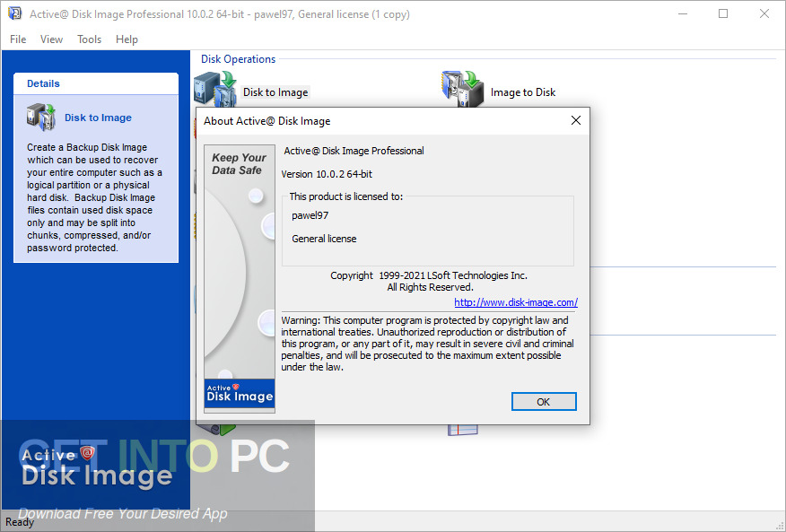The image size is (786, 532).
Task: Click the General license text
Action: pos(324,239)
